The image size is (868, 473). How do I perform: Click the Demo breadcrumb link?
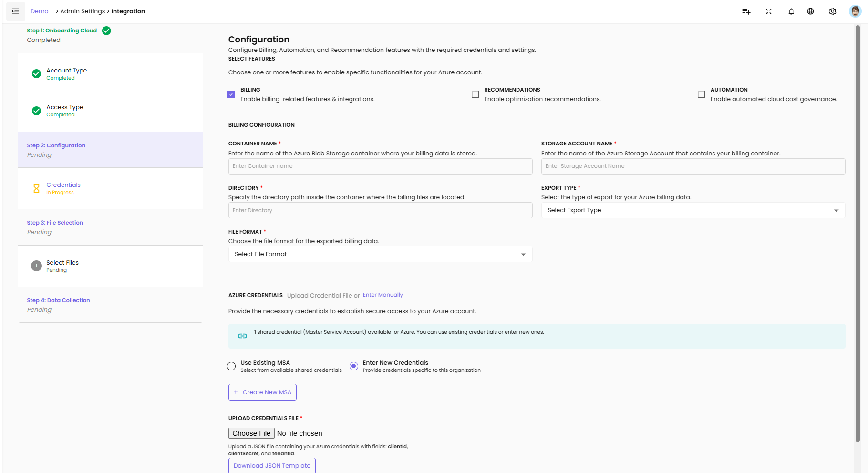(x=39, y=11)
